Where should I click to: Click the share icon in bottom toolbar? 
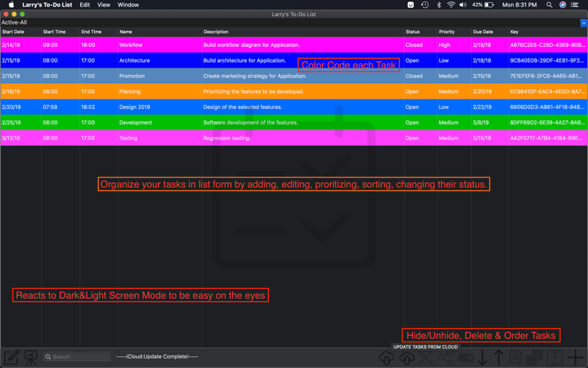point(446,358)
